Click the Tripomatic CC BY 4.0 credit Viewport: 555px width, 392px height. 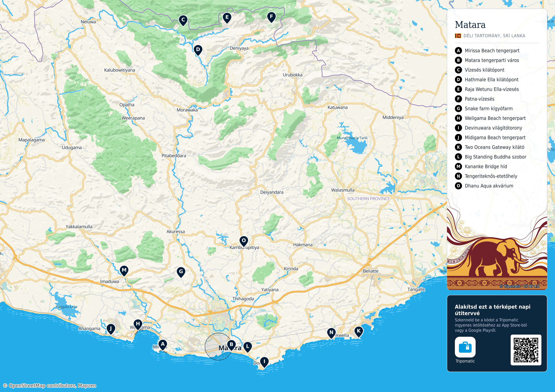click(519, 286)
